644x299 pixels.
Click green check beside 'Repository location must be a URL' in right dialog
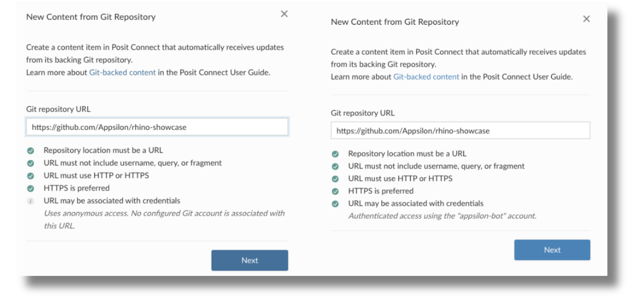(335, 154)
